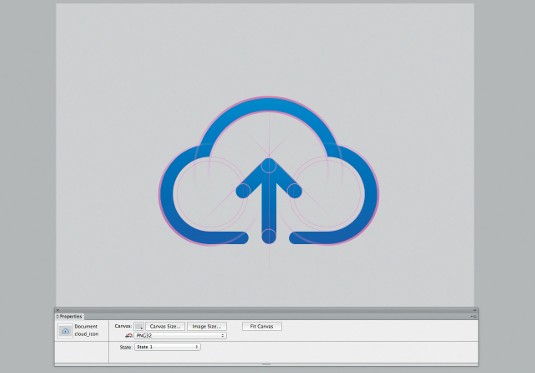Expand the PNG32 export format dropdown

click(x=180, y=336)
